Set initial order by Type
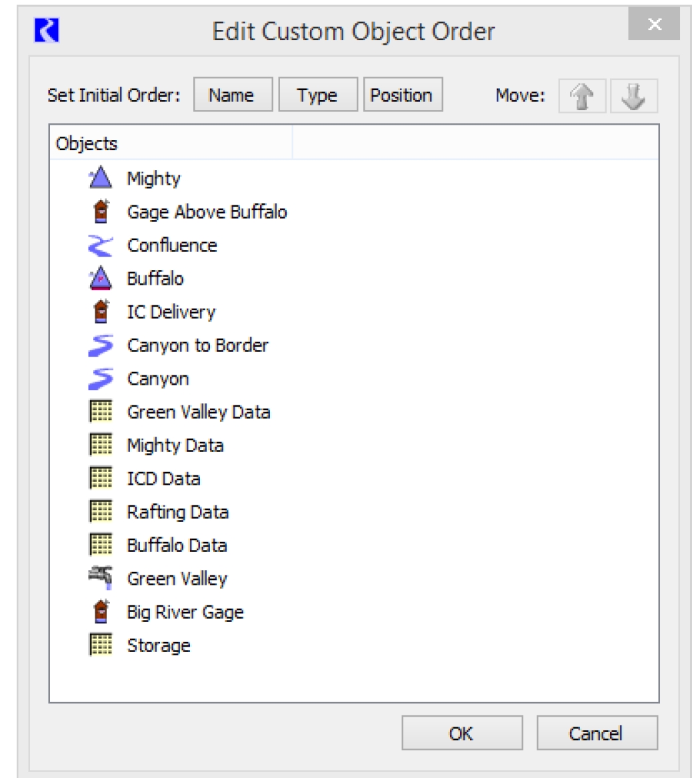Image resolution: width=700 pixels, height=778 pixels. [317, 95]
